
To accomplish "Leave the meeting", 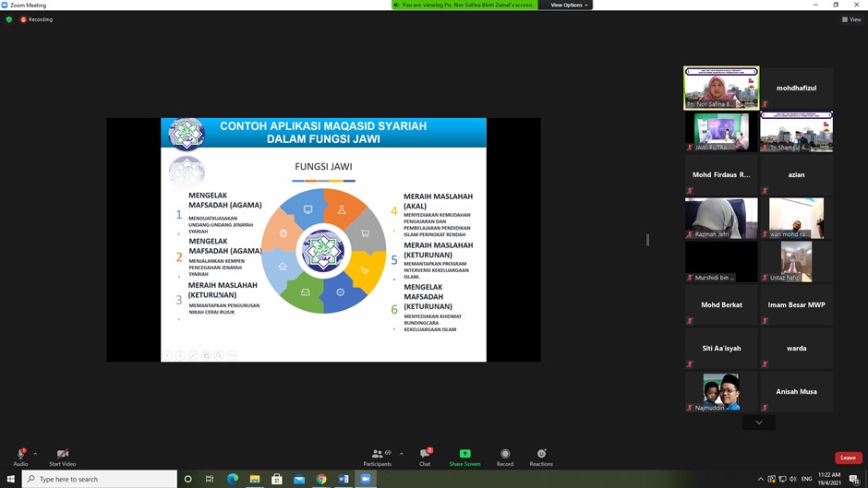I will (848, 458).
